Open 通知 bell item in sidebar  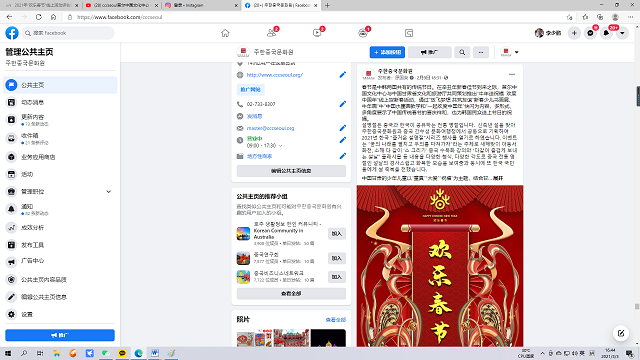click(x=60, y=209)
